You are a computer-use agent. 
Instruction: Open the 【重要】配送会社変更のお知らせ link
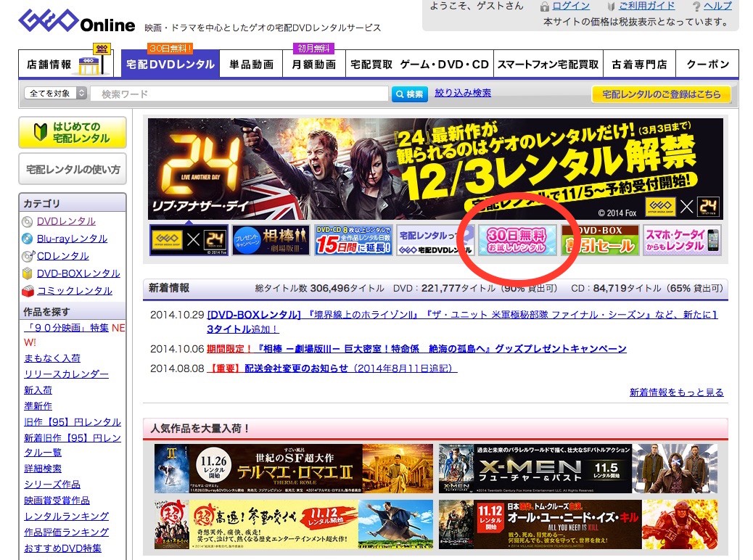point(332,368)
